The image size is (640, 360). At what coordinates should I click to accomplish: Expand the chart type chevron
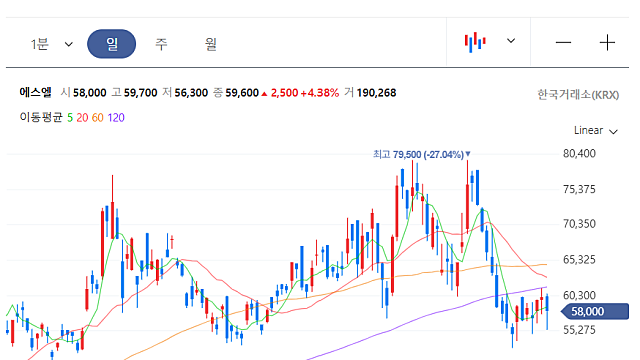coord(511,41)
